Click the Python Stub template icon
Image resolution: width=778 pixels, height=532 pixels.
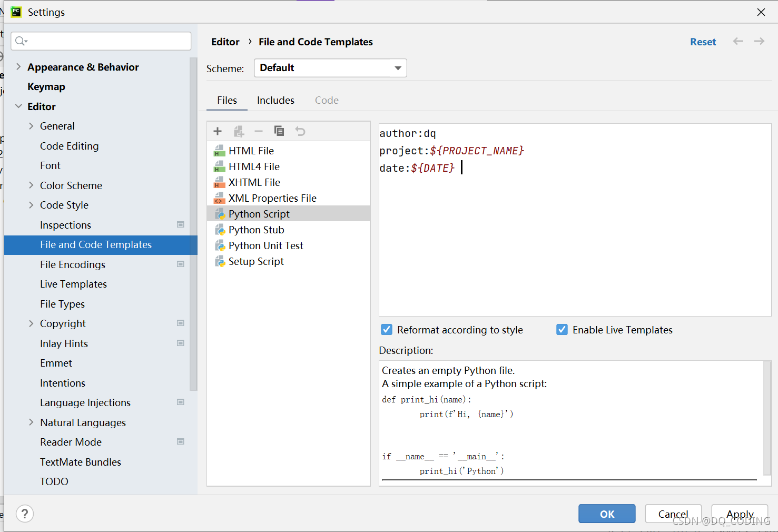(x=220, y=230)
